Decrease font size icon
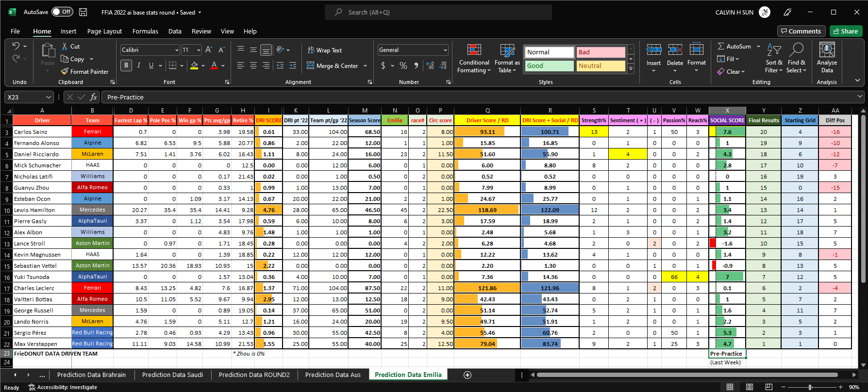 (221, 49)
